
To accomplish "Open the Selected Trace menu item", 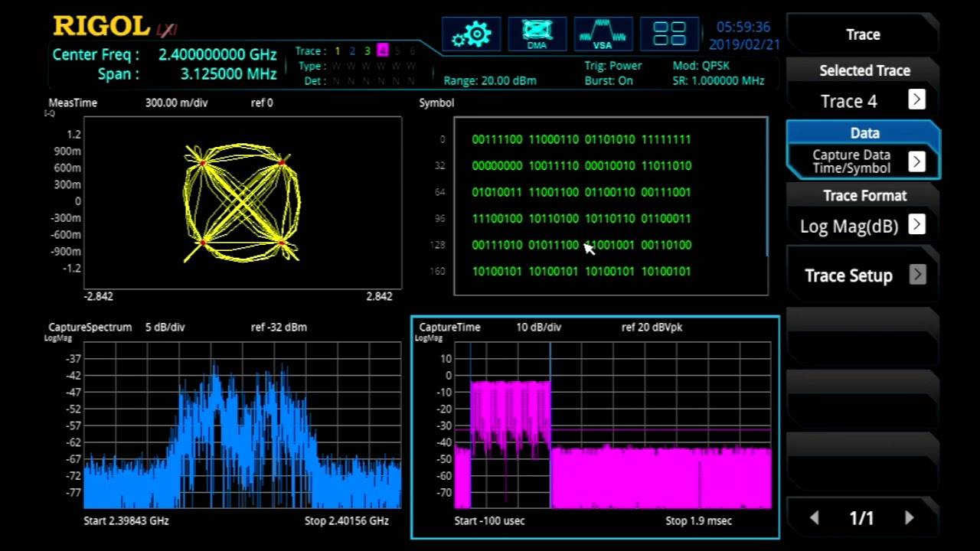I will click(863, 86).
